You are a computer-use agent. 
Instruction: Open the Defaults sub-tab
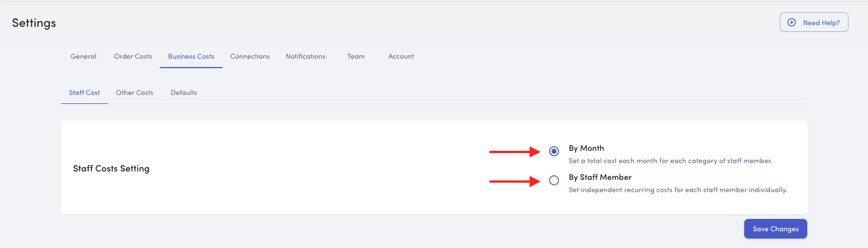pos(184,93)
